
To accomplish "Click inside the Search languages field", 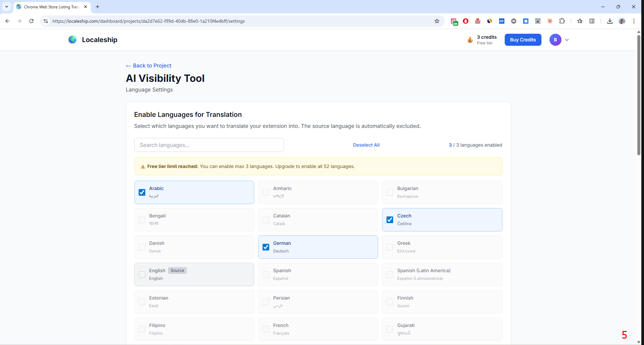I will 209,145.
